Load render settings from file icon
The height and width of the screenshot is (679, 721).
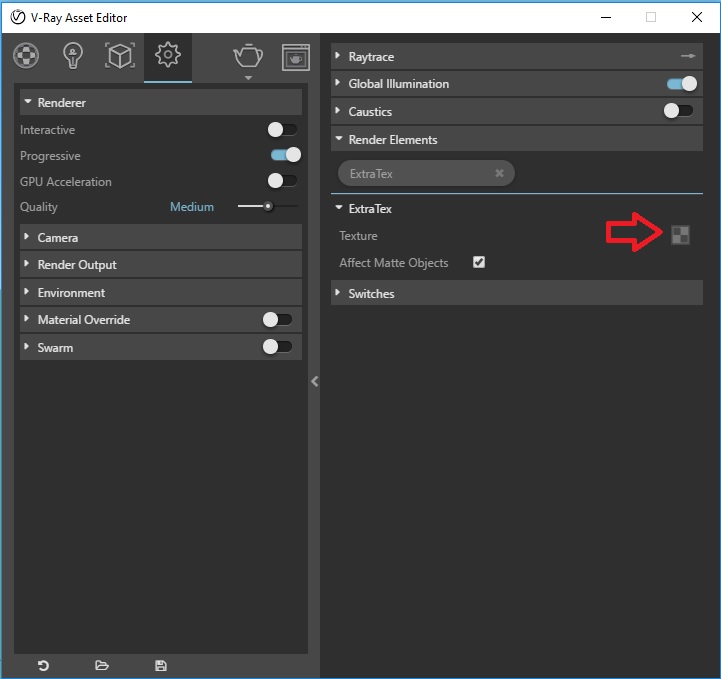[102, 665]
